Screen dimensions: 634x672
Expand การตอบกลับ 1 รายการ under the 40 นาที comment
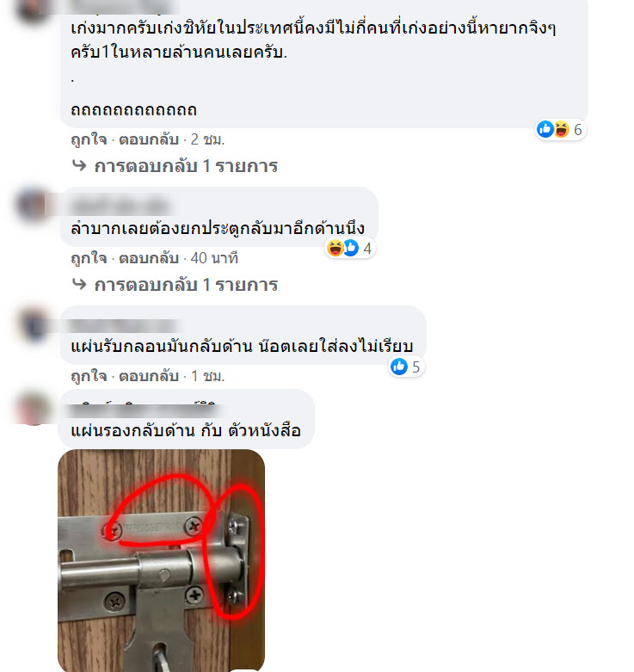(186, 285)
